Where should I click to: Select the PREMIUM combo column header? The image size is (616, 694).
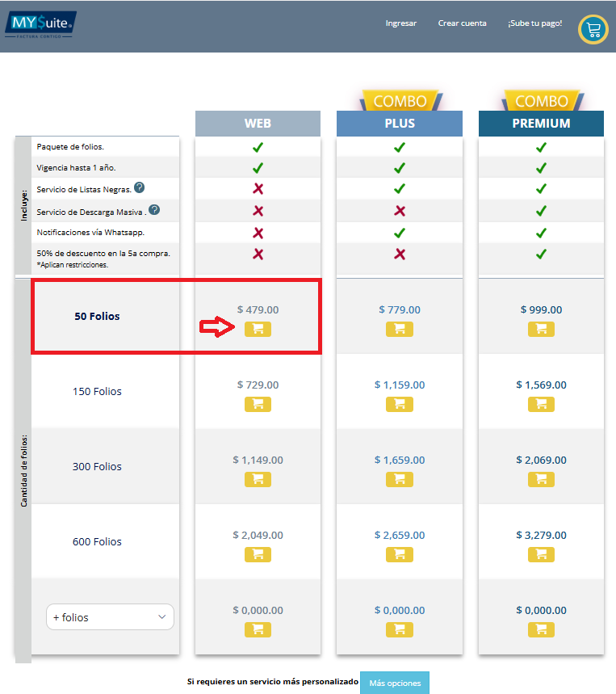(x=541, y=124)
